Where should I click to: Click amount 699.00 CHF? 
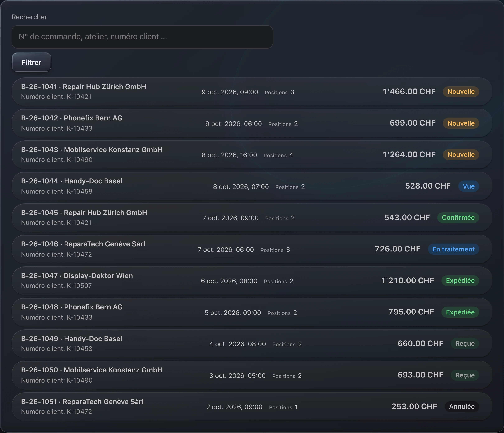tap(413, 123)
